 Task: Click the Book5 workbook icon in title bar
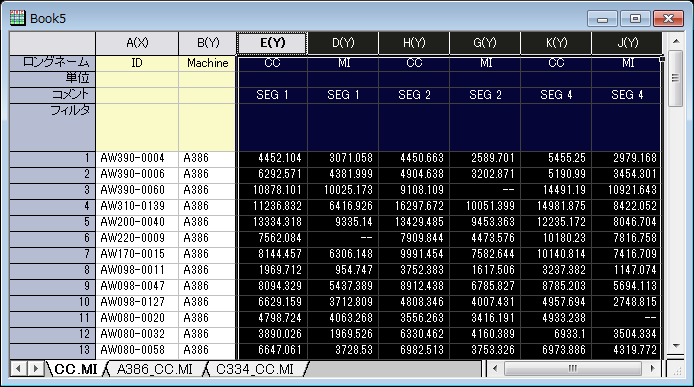click(17, 18)
